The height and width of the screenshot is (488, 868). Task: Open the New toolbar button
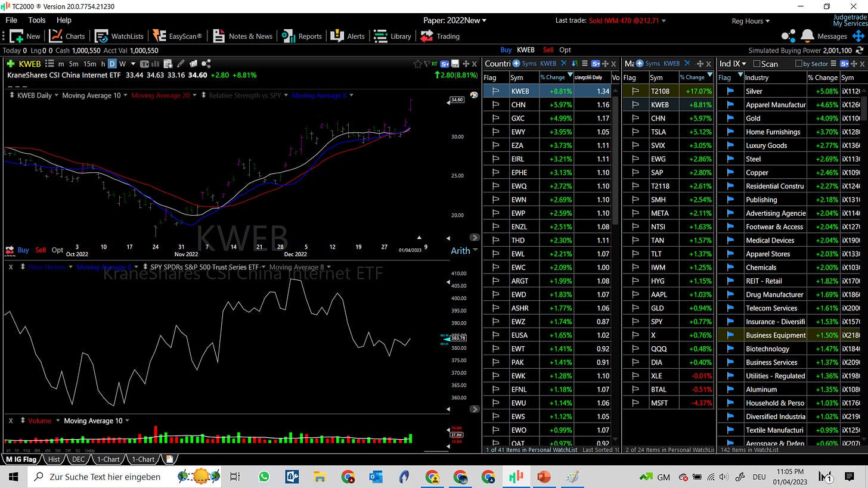[24, 36]
